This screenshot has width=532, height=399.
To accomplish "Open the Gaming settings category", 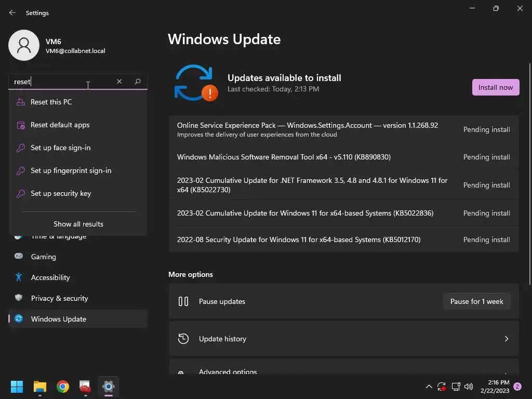I will pyautogui.click(x=78, y=257).
